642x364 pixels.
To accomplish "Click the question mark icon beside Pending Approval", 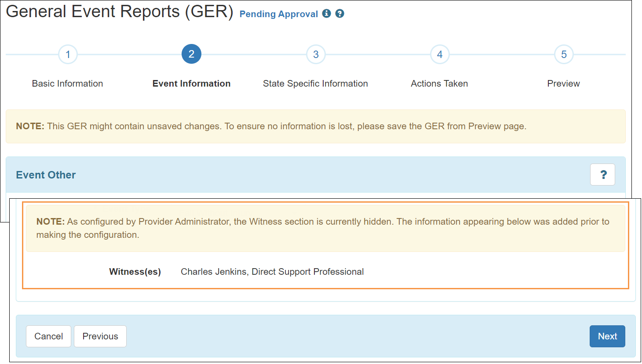I will (339, 14).
